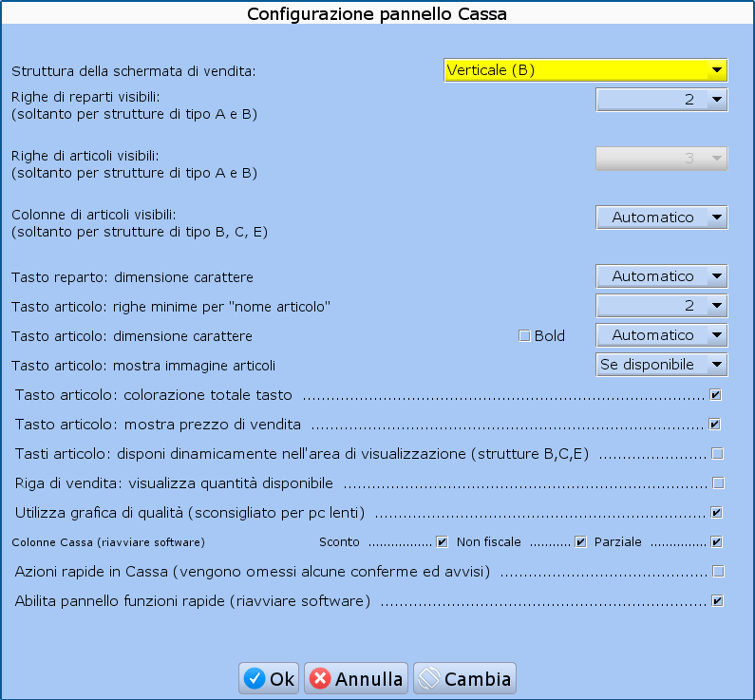Enable Azioni rapide in Cassa
Screen dimensions: 755x700
pyautogui.click(x=717, y=571)
